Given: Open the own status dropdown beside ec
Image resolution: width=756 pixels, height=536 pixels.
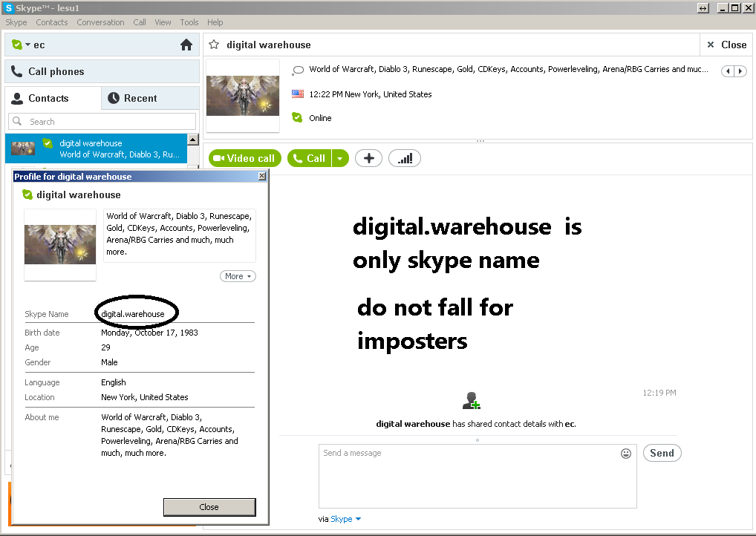Looking at the screenshot, I should click(x=28, y=45).
